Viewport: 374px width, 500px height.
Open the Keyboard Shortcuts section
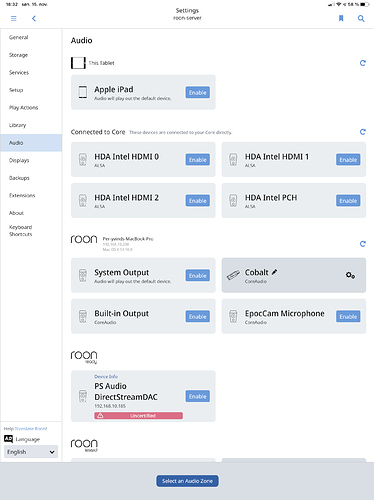(x=21, y=231)
